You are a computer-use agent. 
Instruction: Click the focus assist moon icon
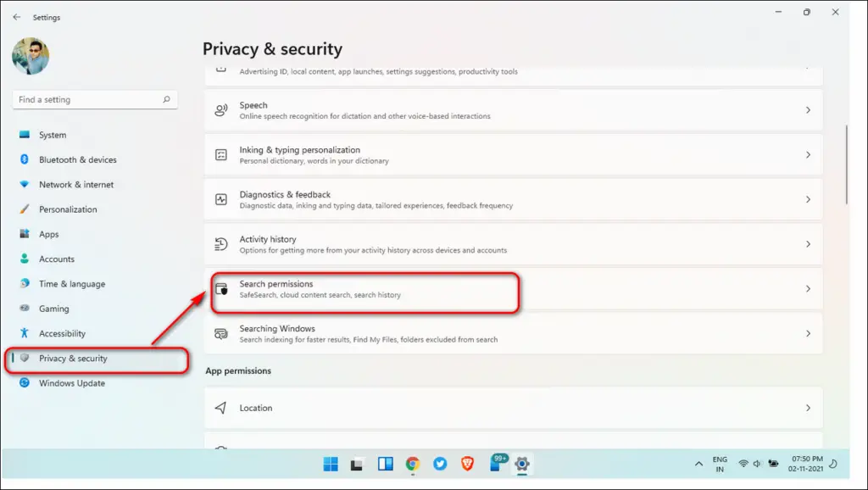833,464
